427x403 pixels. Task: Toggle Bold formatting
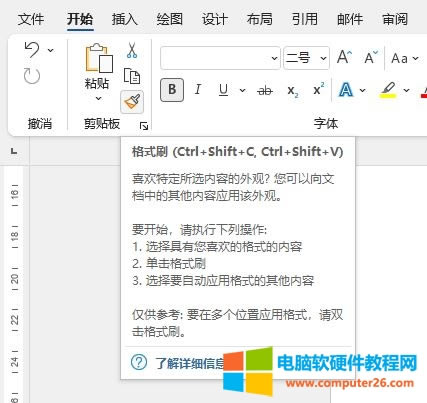click(x=172, y=90)
